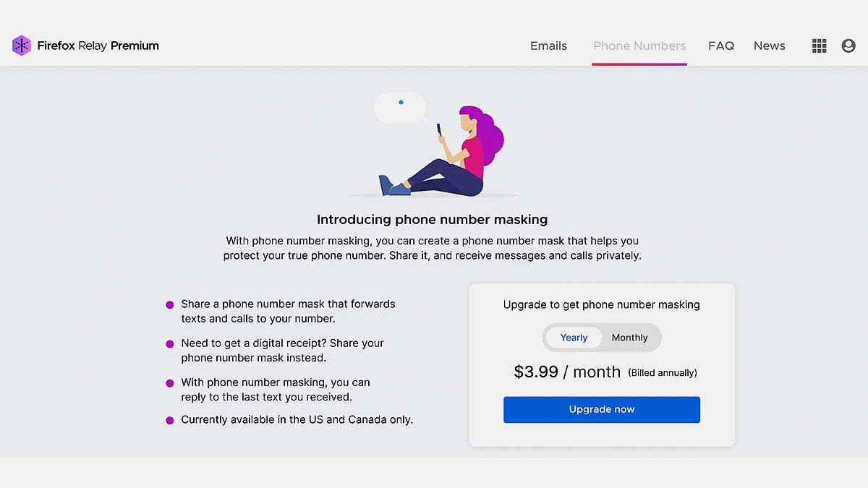Click the purple bullet beside 'Need to get a digital receipt'
Screen dimensions: 868x488
[x=170, y=343]
